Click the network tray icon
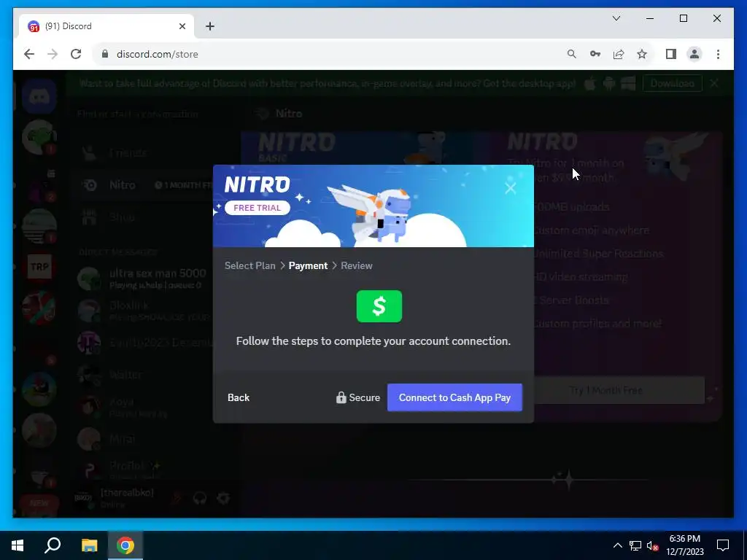The height and width of the screenshot is (560, 747). pyautogui.click(x=635, y=545)
